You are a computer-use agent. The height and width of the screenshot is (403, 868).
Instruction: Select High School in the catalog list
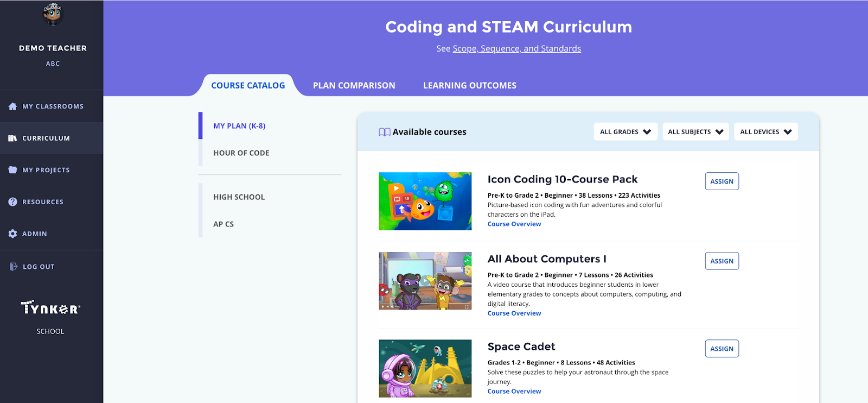[239, 197]
